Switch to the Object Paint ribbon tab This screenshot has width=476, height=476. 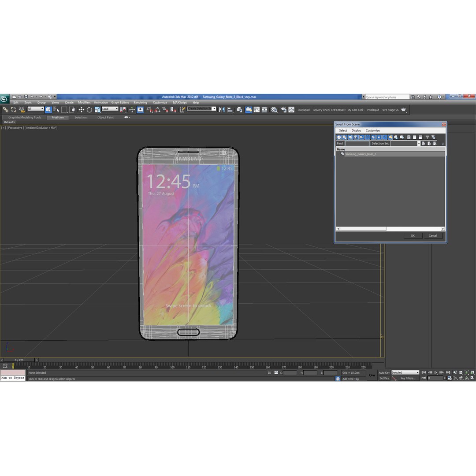pyautogui.click(x=105, y=117)
